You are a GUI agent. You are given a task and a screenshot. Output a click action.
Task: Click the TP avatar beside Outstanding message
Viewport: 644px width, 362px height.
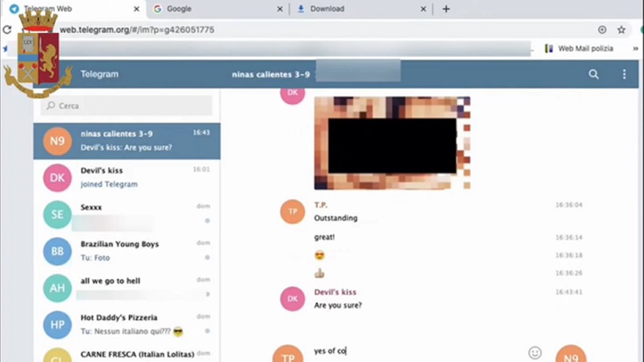pyautogui.click(x=292, y=212)
